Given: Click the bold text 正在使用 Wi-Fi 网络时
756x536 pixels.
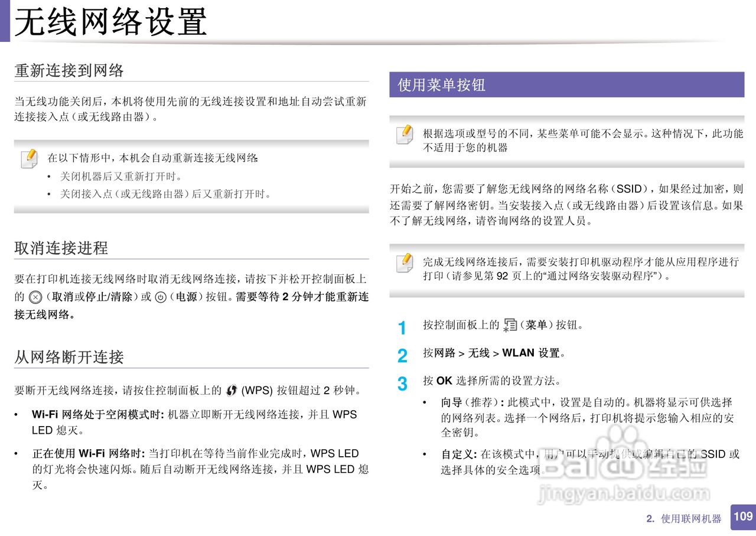Looking at the screenshot, I should (89, 453).
